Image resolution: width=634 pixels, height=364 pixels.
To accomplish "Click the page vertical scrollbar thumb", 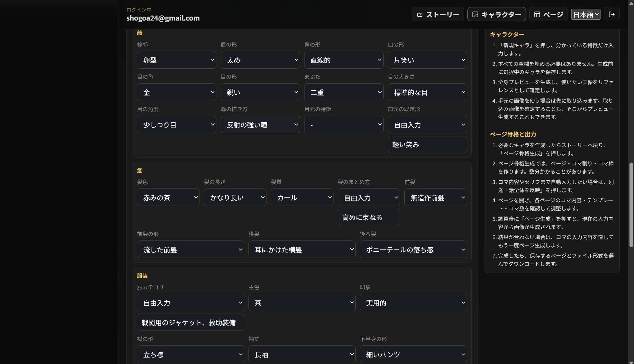I will pos(631,205).
